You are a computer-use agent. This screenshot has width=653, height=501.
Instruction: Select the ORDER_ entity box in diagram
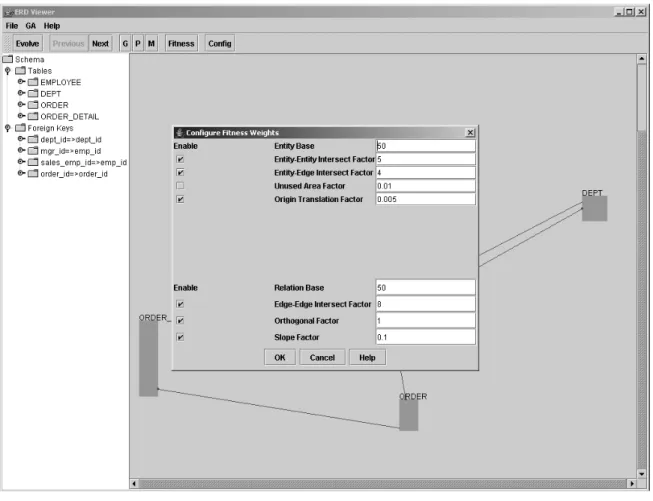(x=148, y=359)
